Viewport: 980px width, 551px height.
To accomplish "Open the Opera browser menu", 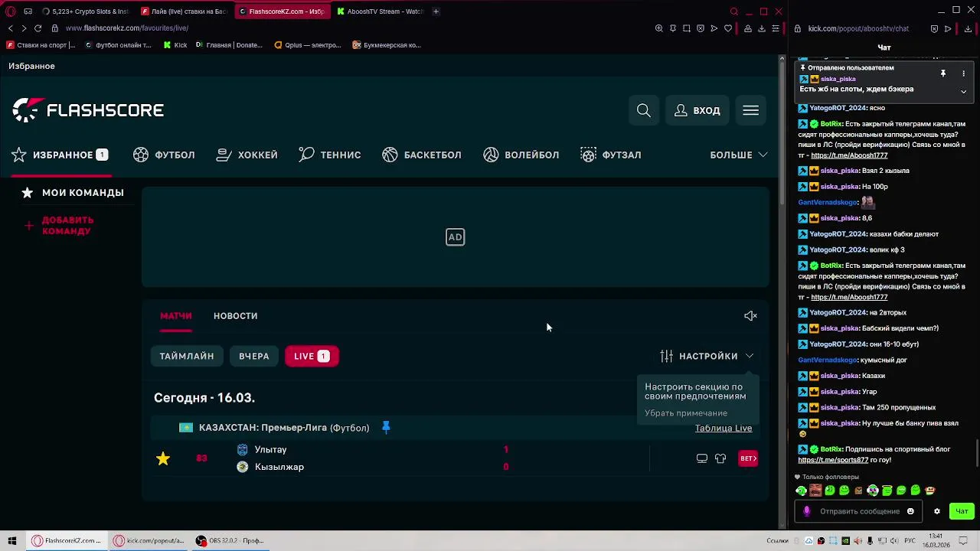I will pyautogui.click(x=11, y=11).
